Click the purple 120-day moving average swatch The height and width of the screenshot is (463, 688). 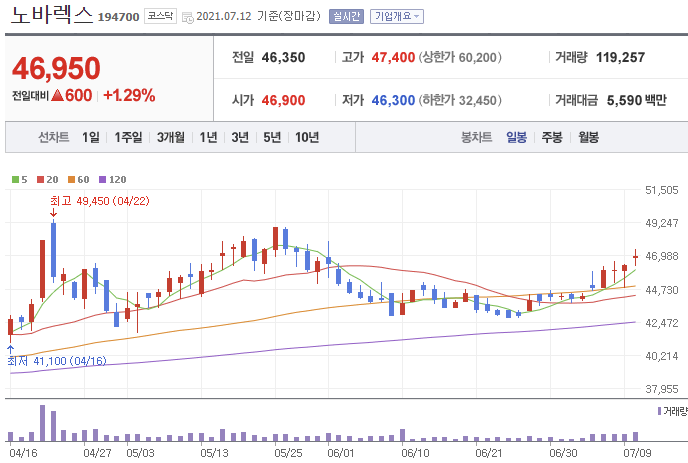pyautogui.click(x=103, y=179)
